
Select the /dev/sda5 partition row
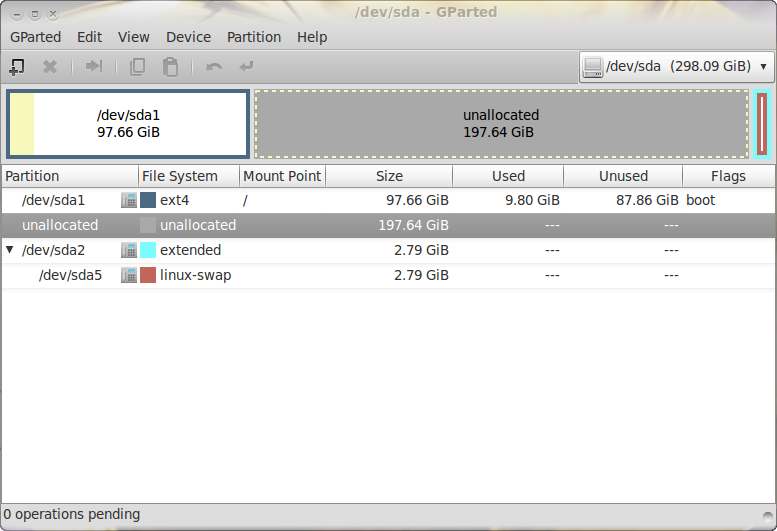pyautogui.click(x=388, y=275)
